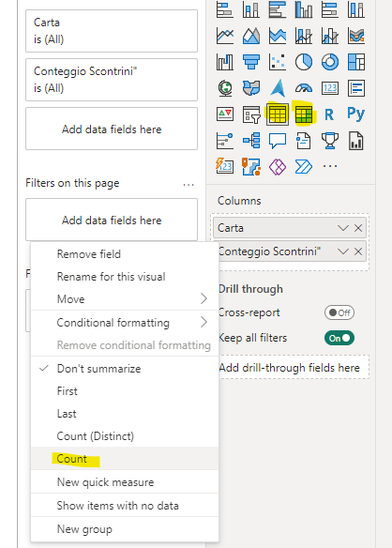The height and width of the screenshot is (548, 392).
Task: Add the key influencers visual
Action: (225, 141)
